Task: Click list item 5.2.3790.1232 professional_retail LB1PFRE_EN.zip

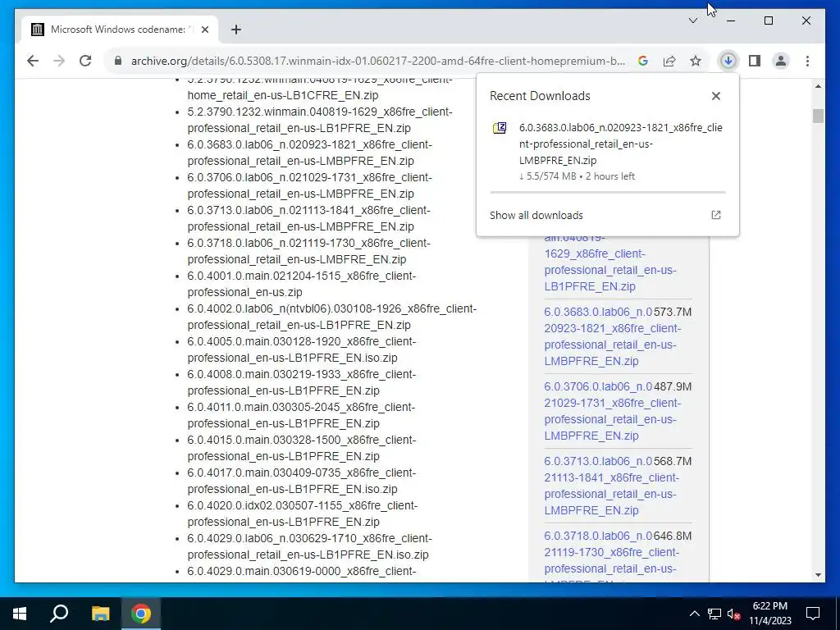Action: click(320, 120)
